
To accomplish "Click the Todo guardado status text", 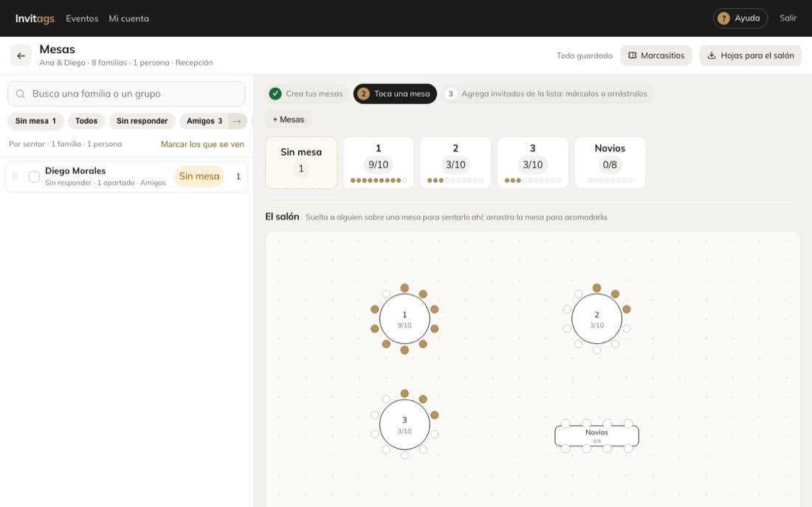I will click(584, 56).
